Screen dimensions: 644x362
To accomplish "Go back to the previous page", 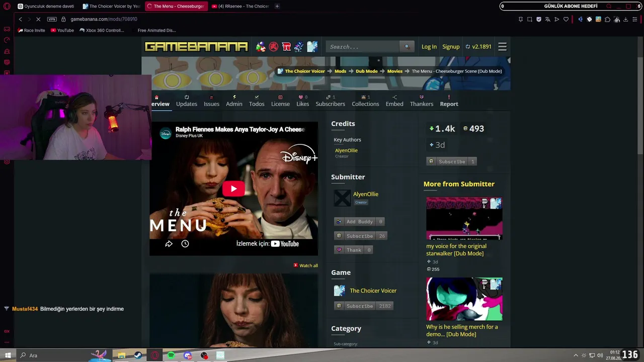I will 20,19.
